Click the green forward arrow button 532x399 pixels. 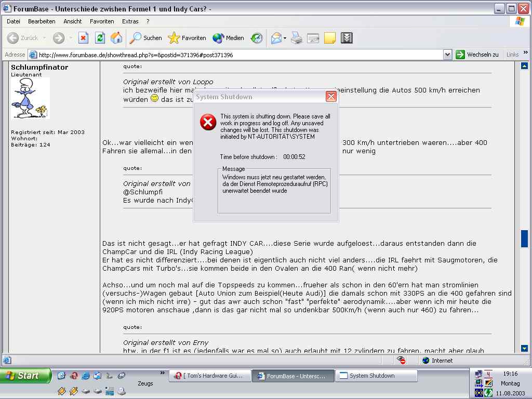click(58, 38)
